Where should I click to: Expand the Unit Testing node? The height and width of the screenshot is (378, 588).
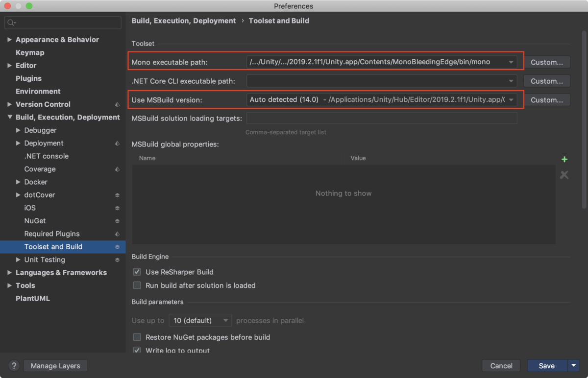18,260
